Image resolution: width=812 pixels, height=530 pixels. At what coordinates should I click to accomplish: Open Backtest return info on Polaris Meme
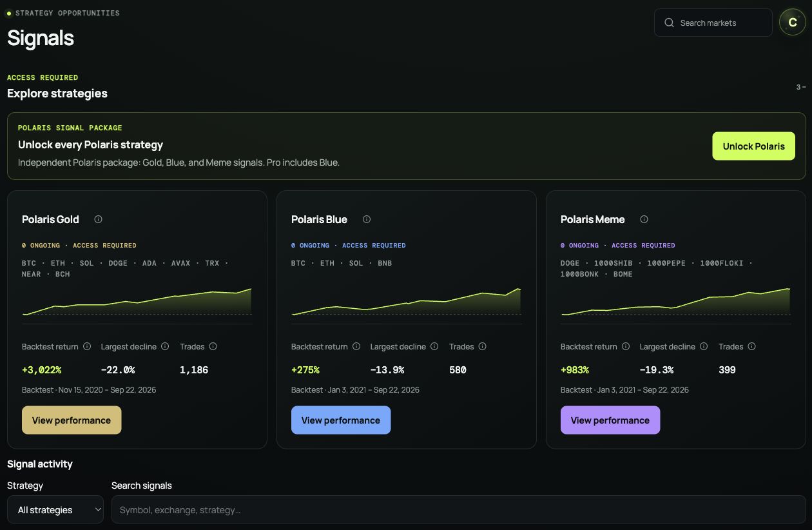pos(626,346)
